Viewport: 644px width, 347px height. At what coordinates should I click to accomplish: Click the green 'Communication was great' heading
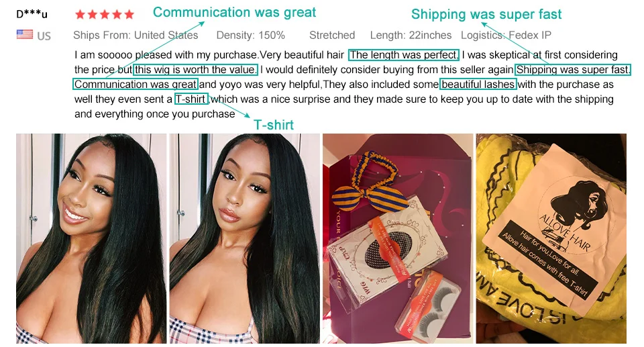[x=235, y=12]
